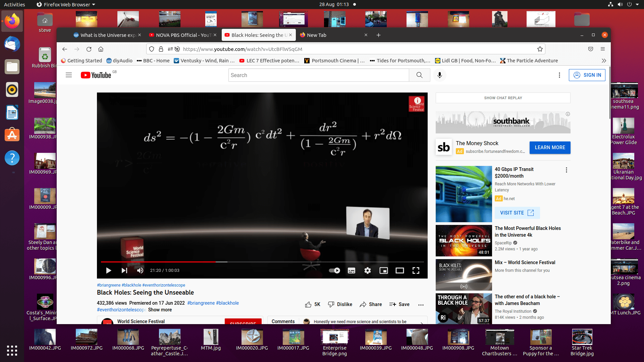This screenshot has width=644, height=362.
Task: Go back in browser history
Action: pyautogui.click(x=65, y=49)
